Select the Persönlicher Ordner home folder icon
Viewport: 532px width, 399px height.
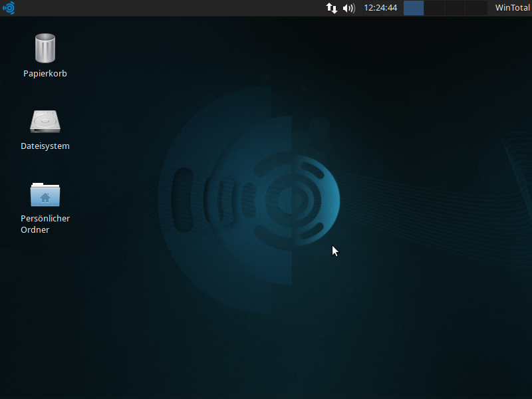click(45, 194)
